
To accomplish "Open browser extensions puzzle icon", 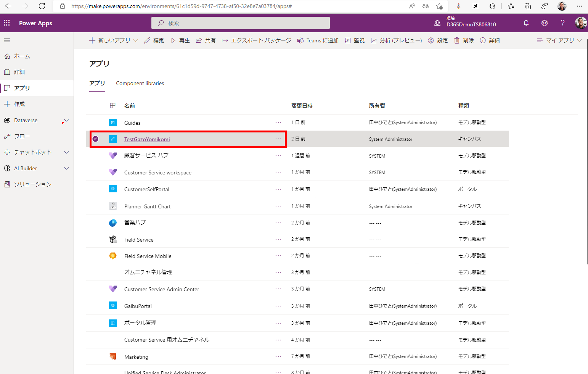I will point(492,6).
